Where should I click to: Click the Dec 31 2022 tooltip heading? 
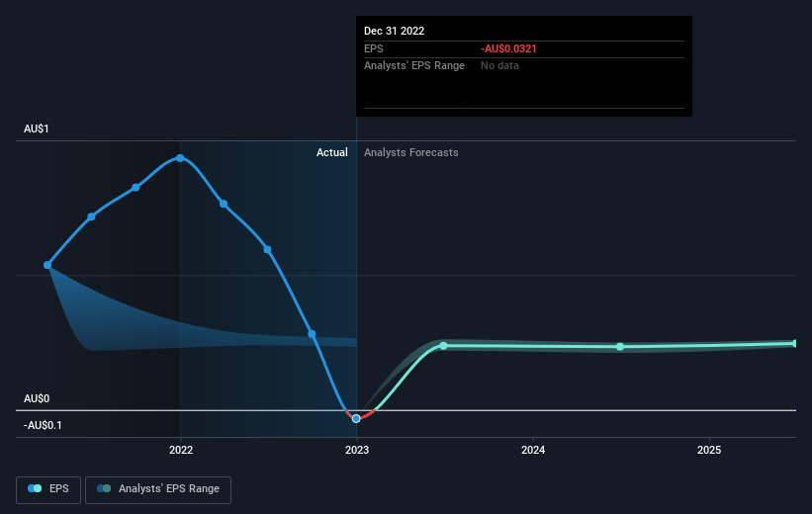[x=394, y=31]
